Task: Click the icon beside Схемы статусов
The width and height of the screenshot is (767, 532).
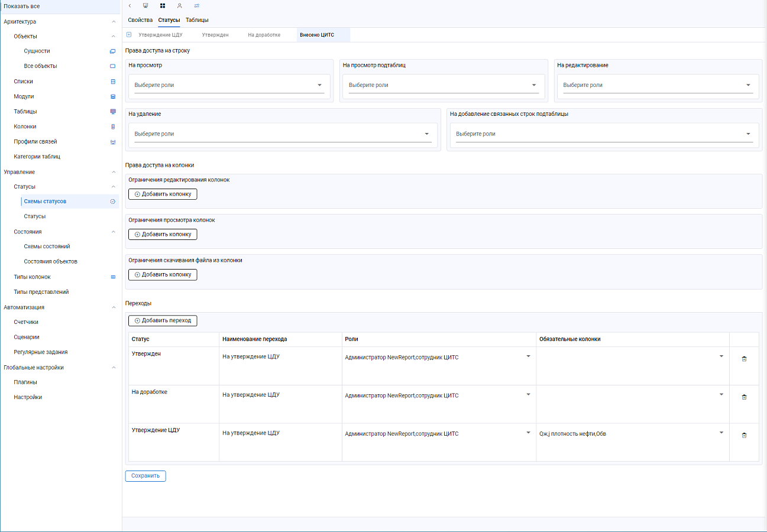Action: 112,202
